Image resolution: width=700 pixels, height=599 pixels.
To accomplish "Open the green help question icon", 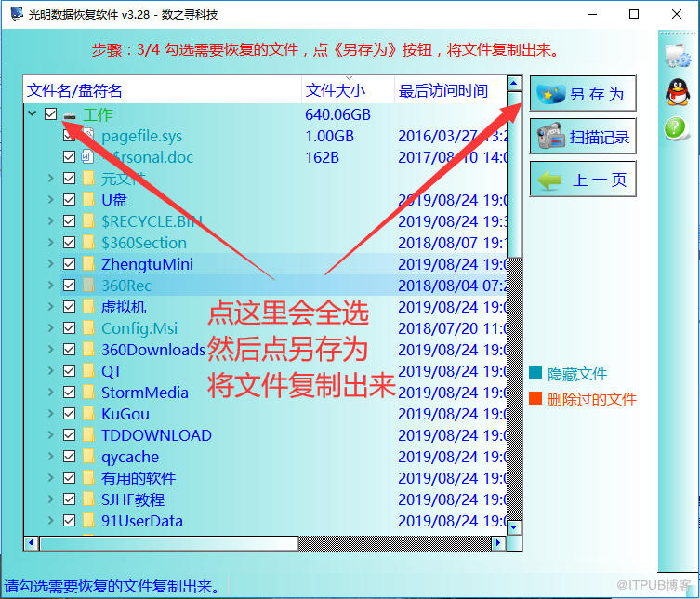I will coord(676,128).
